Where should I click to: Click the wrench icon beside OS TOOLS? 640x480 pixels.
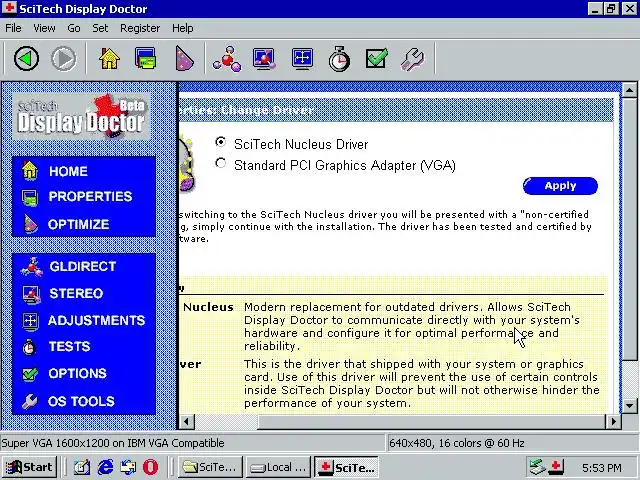tap(29, 401)
